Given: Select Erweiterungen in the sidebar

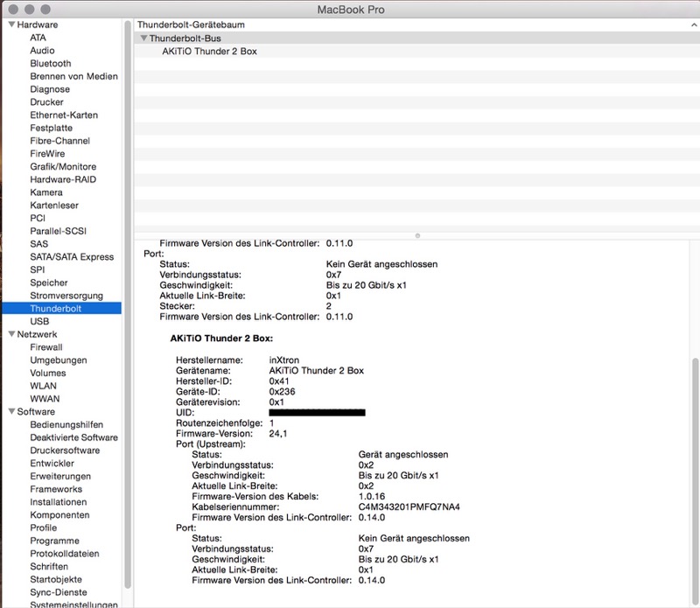Looking at the screenshot, I should tap(60, 477).
